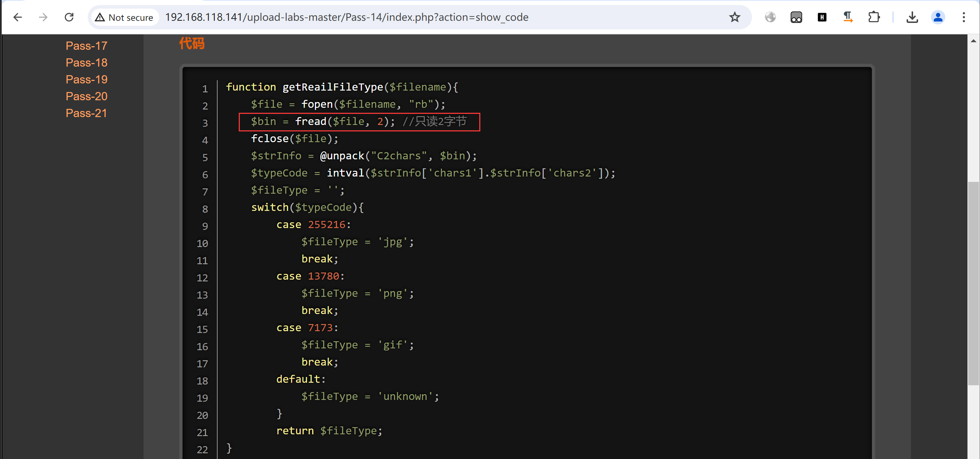This screenshot has width=980, height=459.
Task: Open Pass-18 from sidebar
Action: pos(86,62)
